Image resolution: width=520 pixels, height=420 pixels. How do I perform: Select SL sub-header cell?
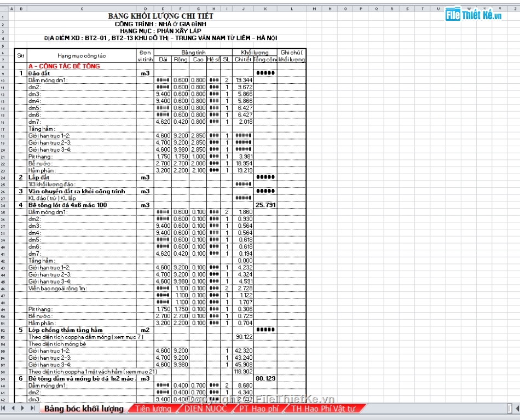[227, 59]
